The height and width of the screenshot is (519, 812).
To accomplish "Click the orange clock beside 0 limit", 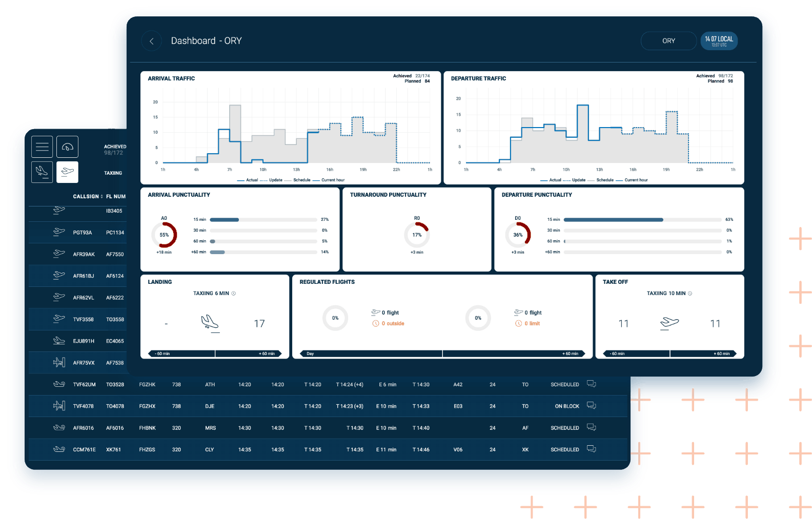I will click(x=518, y=324).
